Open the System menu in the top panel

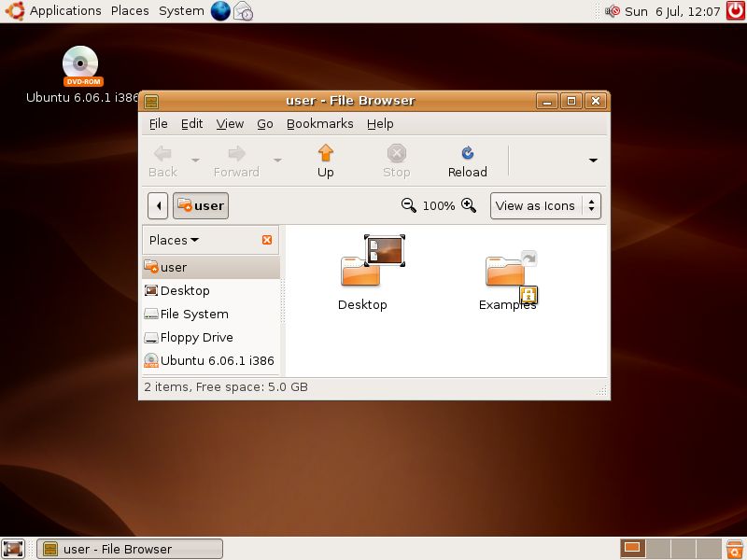(x=180, y=11)
